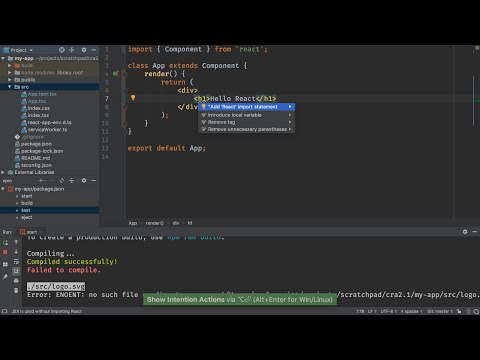The width and height of the screenshot is (480, 360).
Task: Click the rerun icon in Run panel
Action: (5, 243)
